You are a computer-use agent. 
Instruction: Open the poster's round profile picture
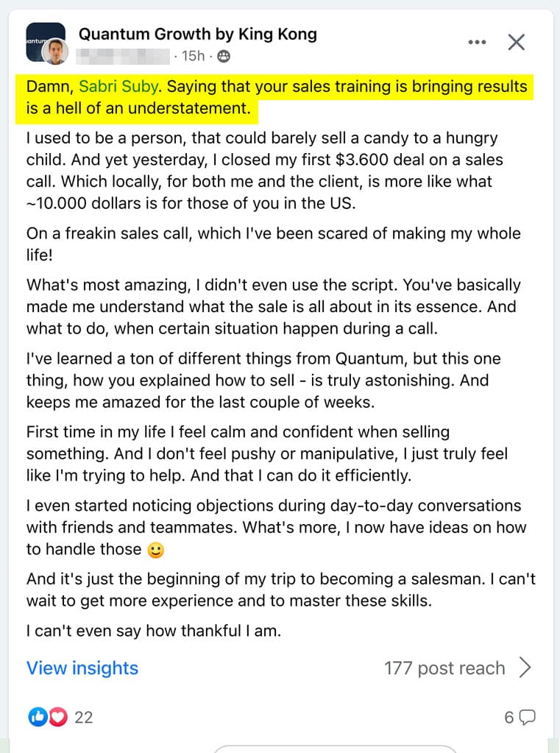click(x=55, y=52)
